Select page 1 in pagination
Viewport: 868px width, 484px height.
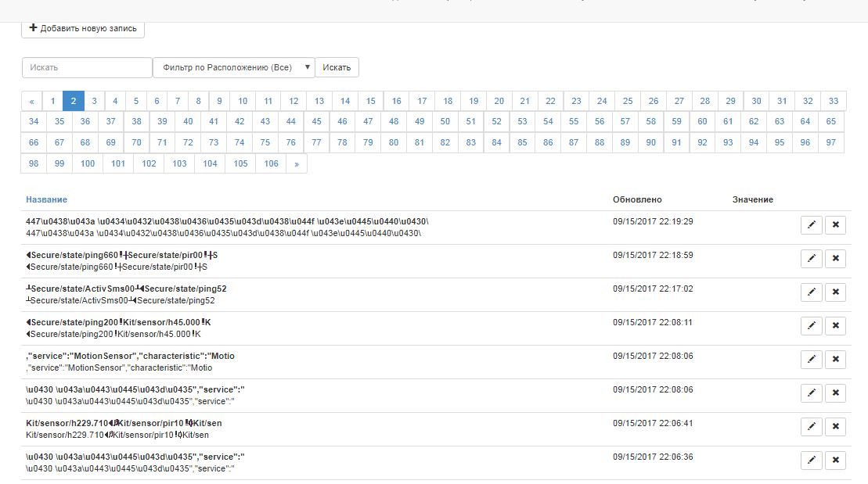pyautogui.click(x=52, y=101)
